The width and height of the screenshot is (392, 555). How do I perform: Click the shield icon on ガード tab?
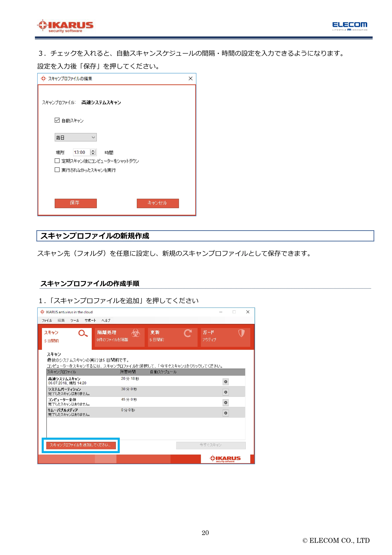click(x=241, y=333)
